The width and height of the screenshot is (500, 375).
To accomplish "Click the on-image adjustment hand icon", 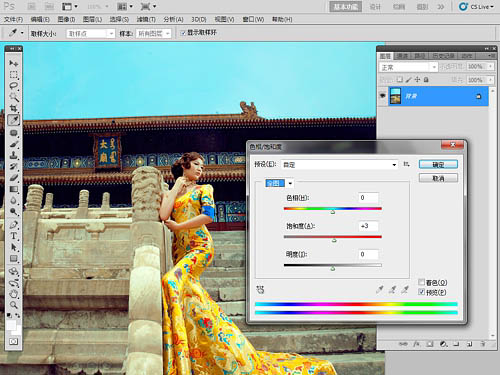I will (260, 289).
